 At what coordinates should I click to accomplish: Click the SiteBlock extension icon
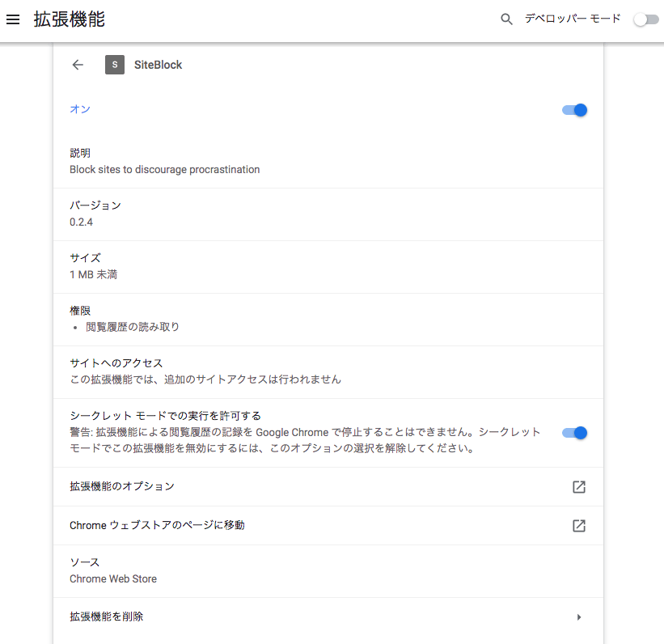115,65
